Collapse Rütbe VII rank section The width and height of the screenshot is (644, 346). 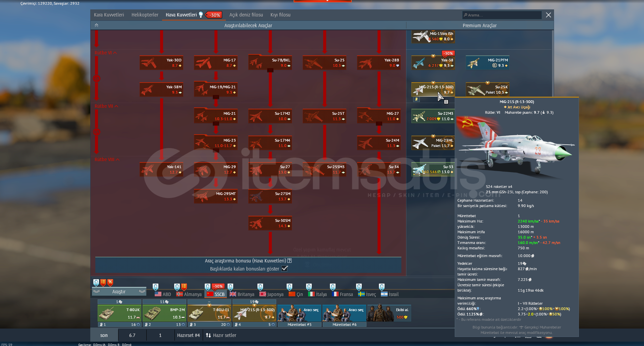[x=106, y=106]
